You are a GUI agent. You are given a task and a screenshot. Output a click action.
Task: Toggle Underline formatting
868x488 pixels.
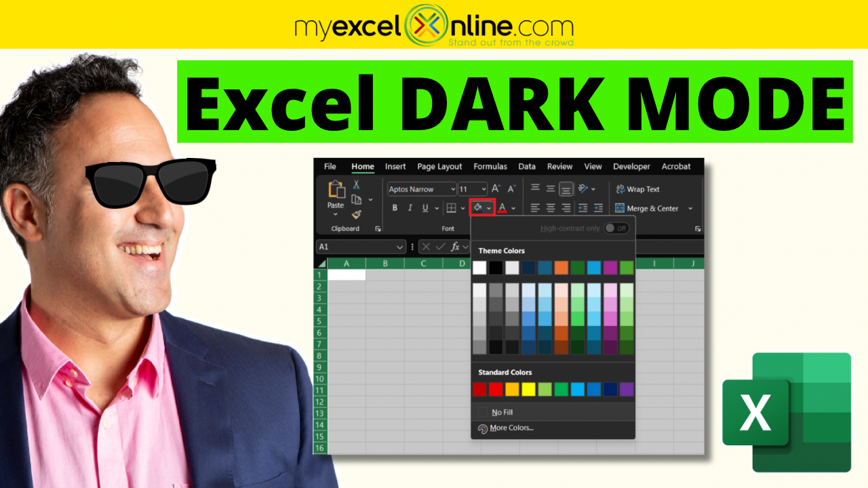click(425, 208)
